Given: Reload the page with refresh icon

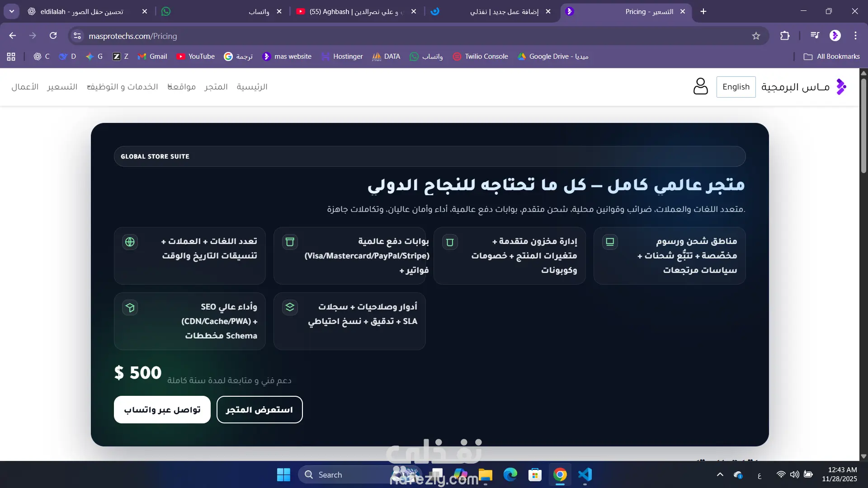Looking at the screenshot, I should (53, 36).
